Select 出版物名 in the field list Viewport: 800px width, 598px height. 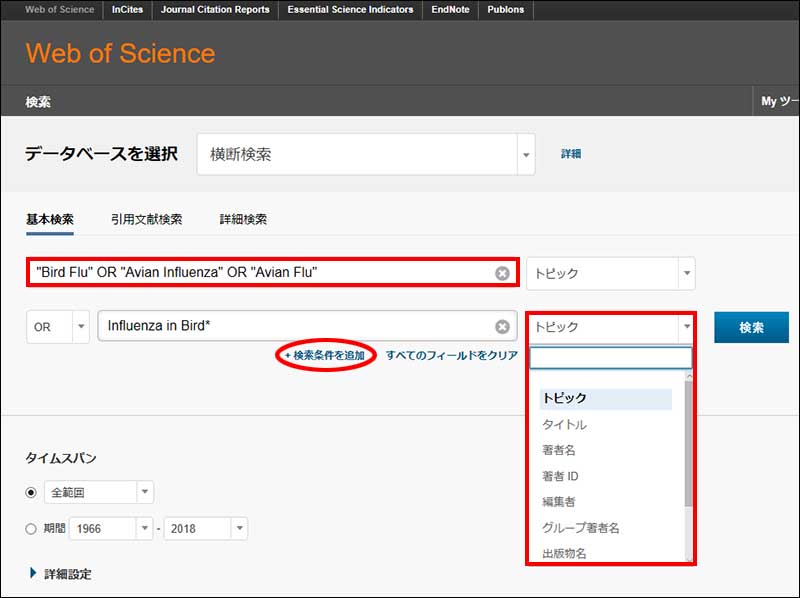[x=564, y=554]
